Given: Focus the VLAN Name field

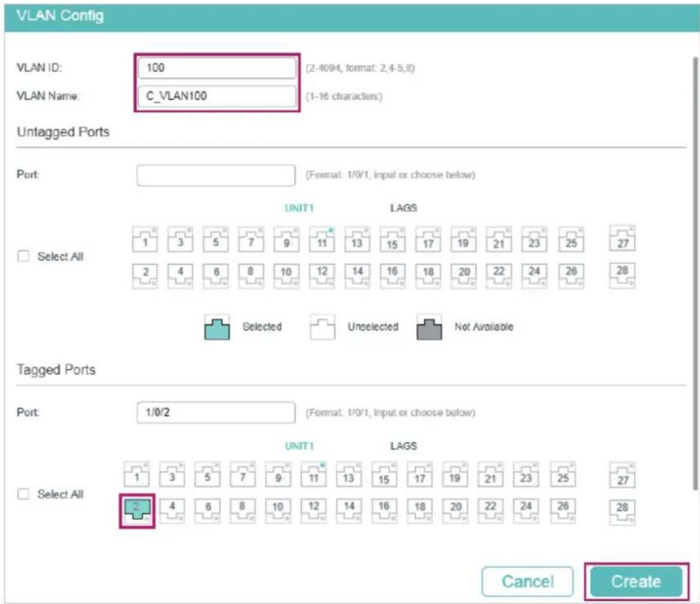Looking at the screenshot, I should point(216,96).
